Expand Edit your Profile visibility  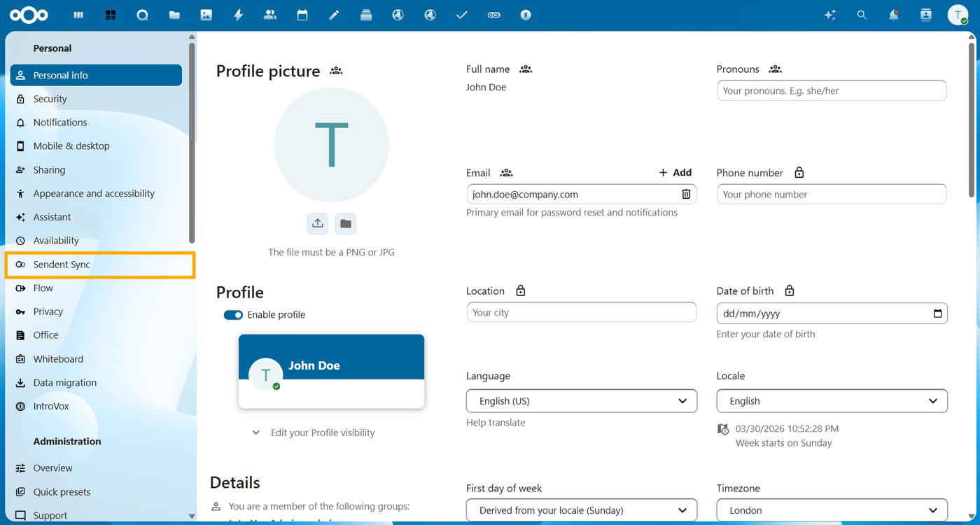tap(314, 433)
